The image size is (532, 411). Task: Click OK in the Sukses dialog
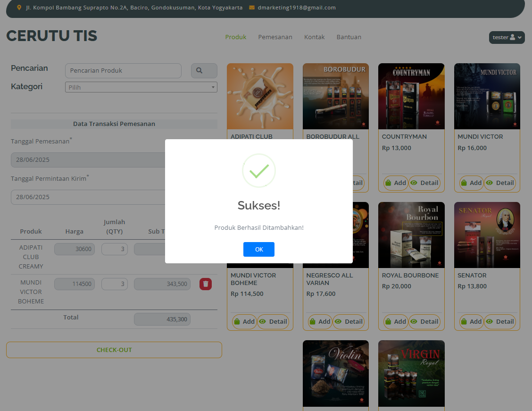pos(258,249)
